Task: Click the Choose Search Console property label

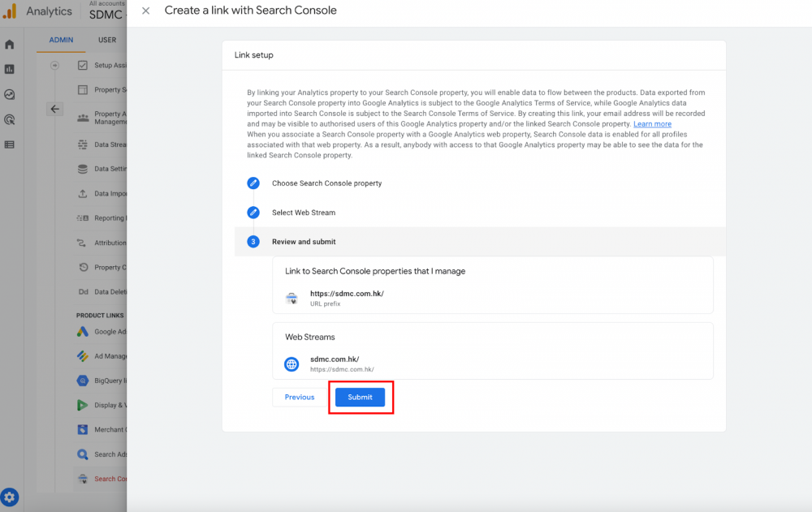Action: 326,183
